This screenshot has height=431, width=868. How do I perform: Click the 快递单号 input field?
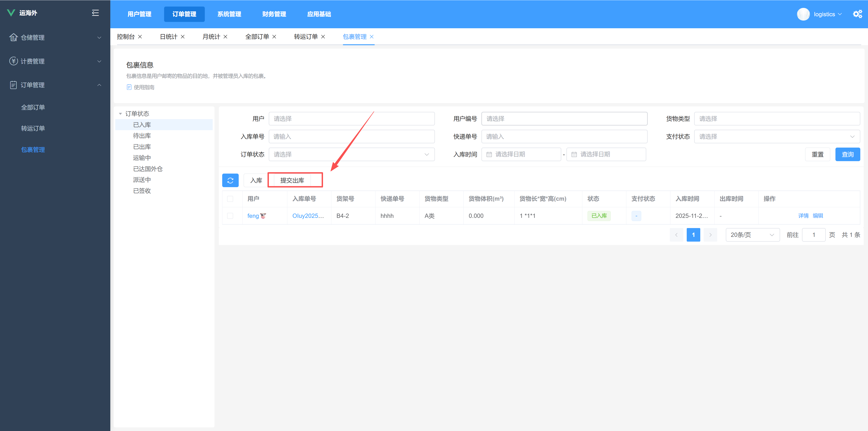(564, 137)
